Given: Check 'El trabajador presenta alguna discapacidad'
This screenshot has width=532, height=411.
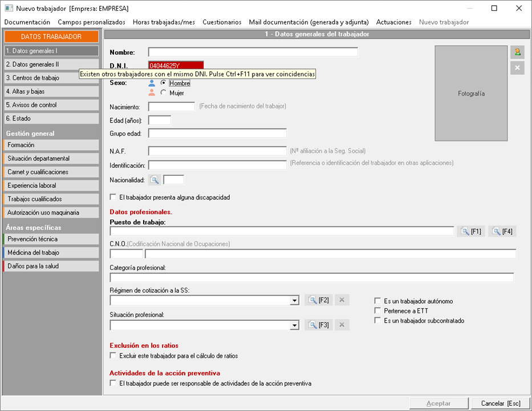Looking at the screenshot, I should click(113, 198).
